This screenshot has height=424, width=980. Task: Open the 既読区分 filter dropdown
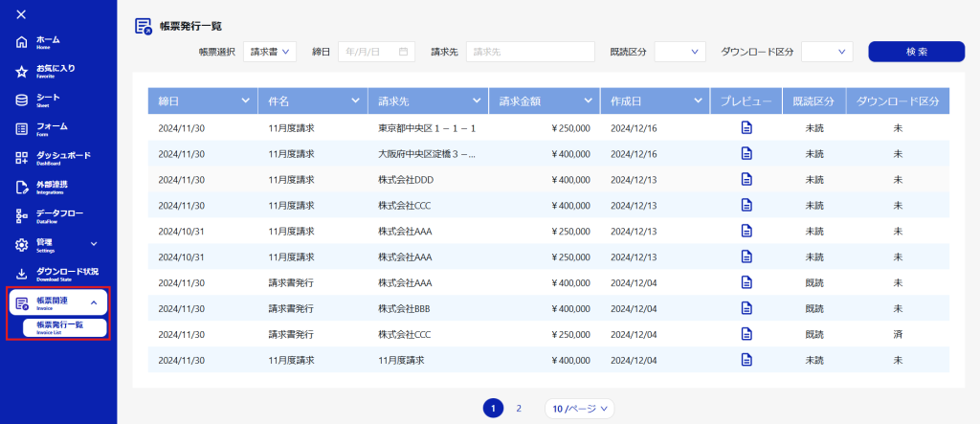click(679, 52)
